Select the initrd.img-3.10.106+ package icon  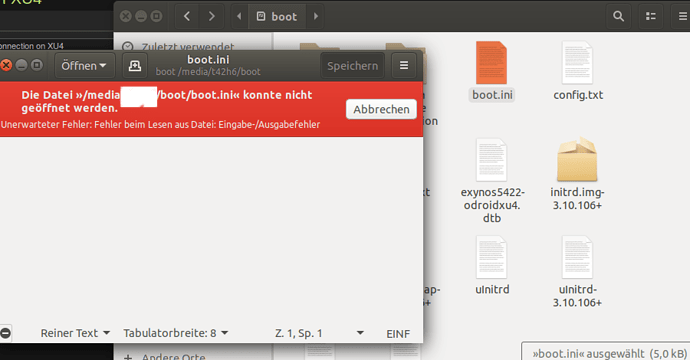pos(577,159)
